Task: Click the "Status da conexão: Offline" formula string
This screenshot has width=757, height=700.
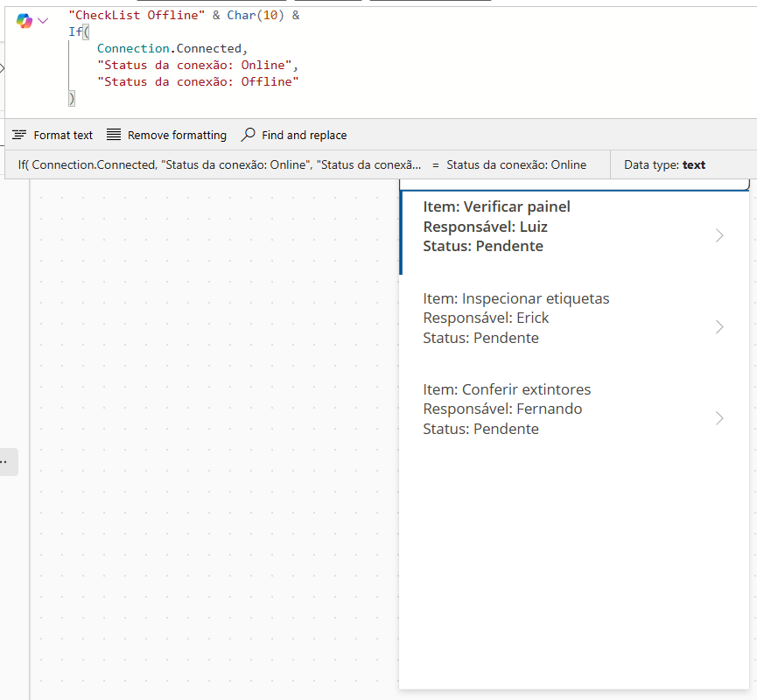Action: 198,81
